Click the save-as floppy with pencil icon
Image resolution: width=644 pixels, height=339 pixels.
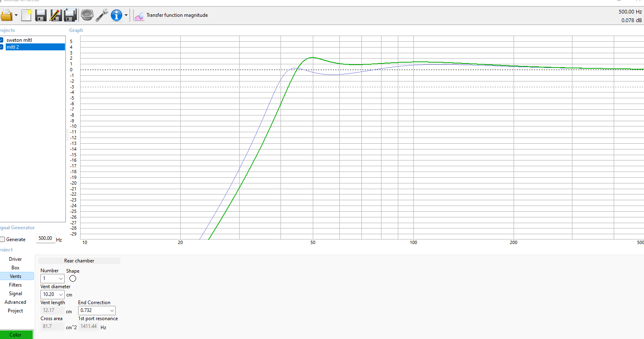(56, 15)
